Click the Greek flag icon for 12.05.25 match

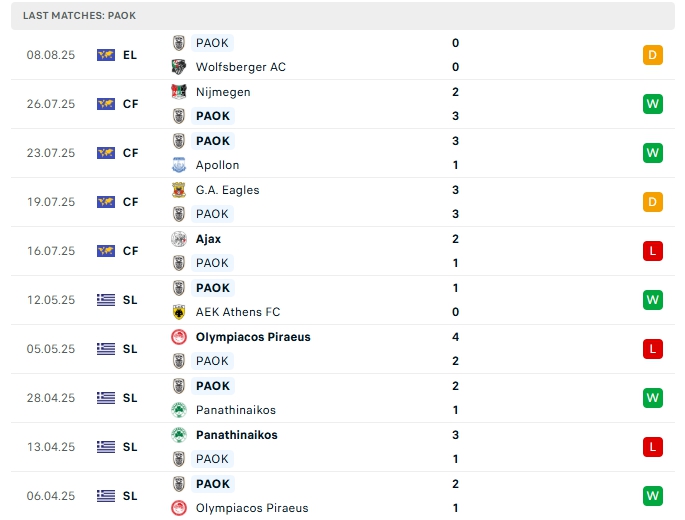(106, 300)
